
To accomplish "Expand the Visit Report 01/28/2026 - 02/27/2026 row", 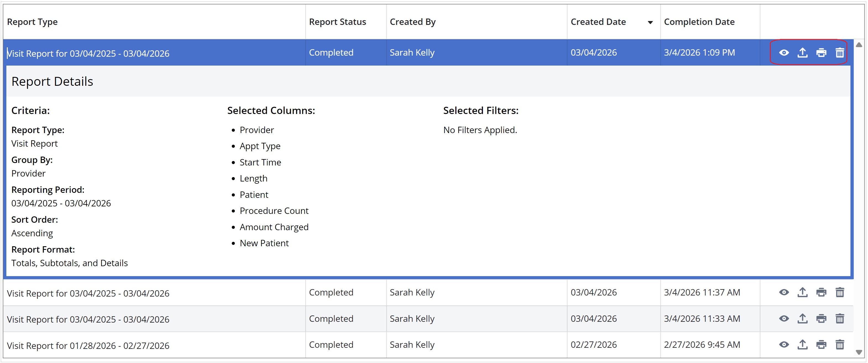I will click(x=88, y=346).
